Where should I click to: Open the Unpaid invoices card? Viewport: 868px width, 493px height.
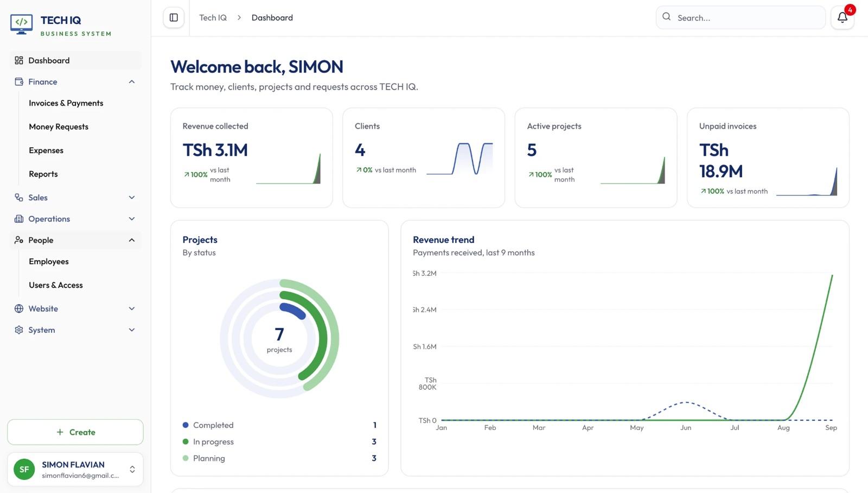pos(768,157)
